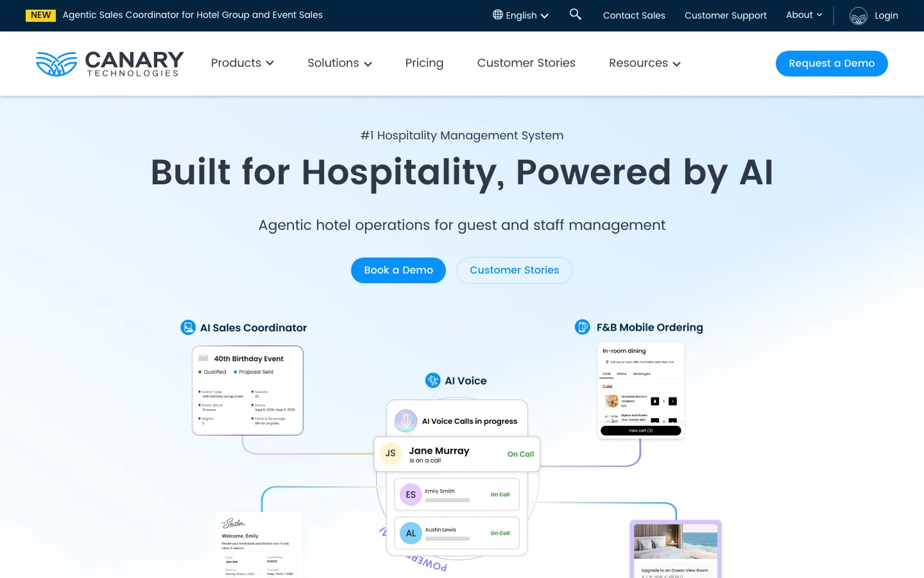Click the AI Voice icon

(433, 380)
